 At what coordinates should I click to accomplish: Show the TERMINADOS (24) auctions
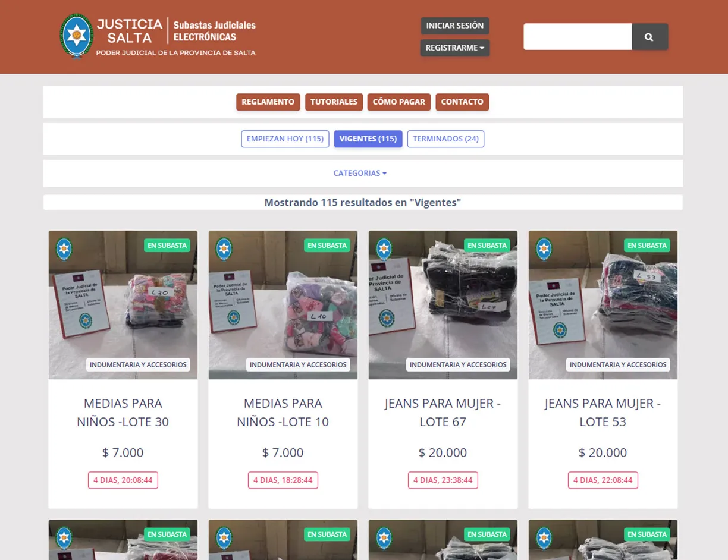point(445,139)
